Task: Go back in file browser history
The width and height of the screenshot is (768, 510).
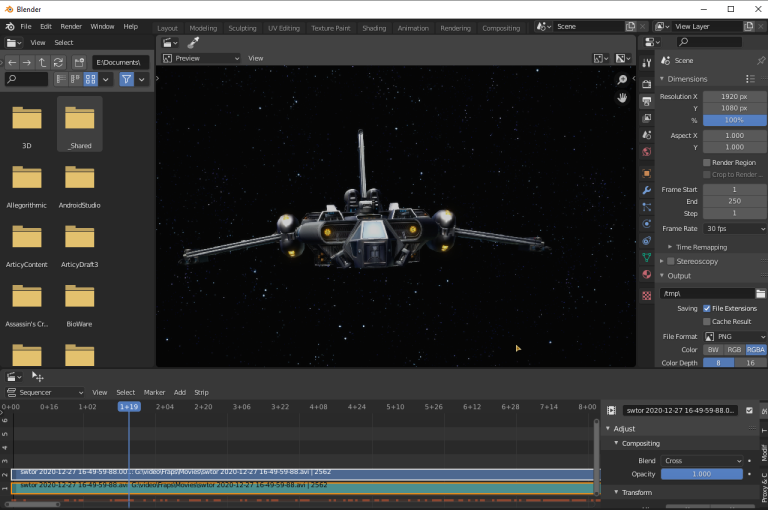Action: [12, 62]
